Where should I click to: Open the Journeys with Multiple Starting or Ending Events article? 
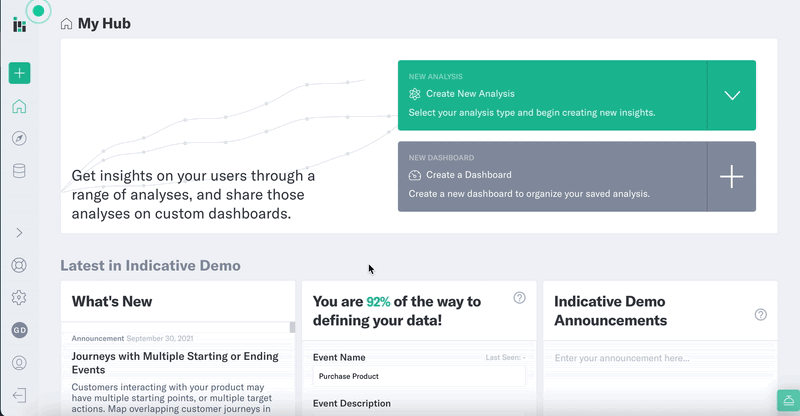[175, 363]
